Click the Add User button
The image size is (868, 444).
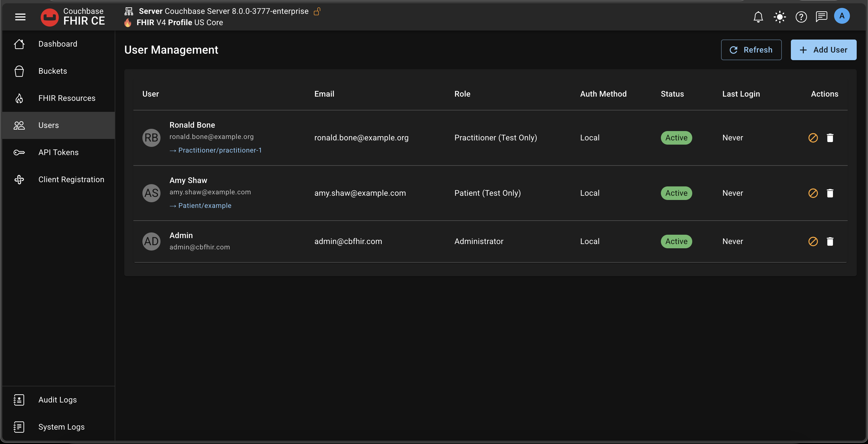pyautogui.click(x=823, y=50)
